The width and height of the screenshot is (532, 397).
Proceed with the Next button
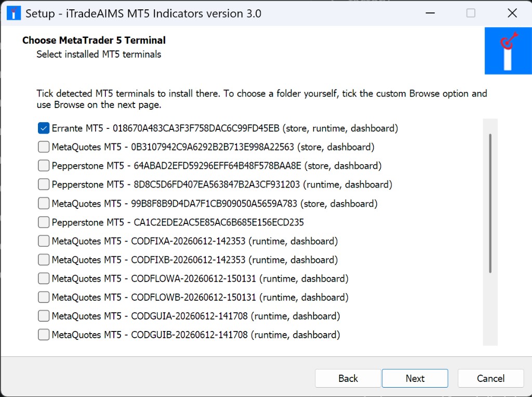tap(415, 378)
